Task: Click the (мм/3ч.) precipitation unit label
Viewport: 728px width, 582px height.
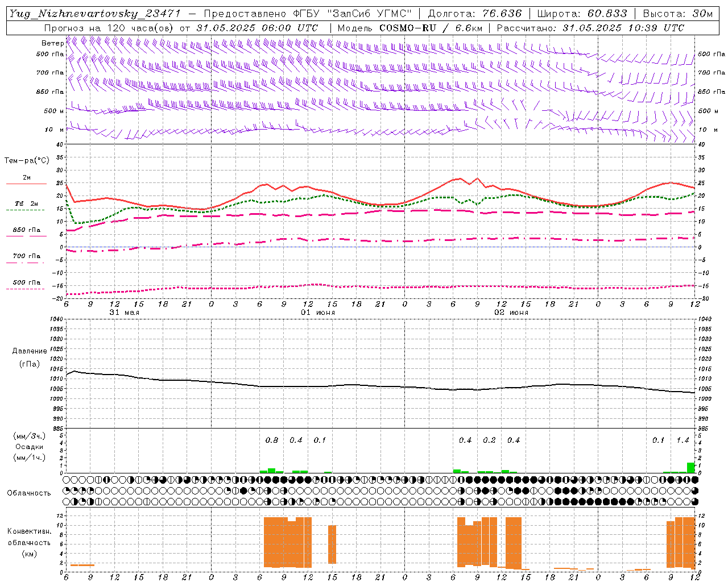Action: click(29, 436)
